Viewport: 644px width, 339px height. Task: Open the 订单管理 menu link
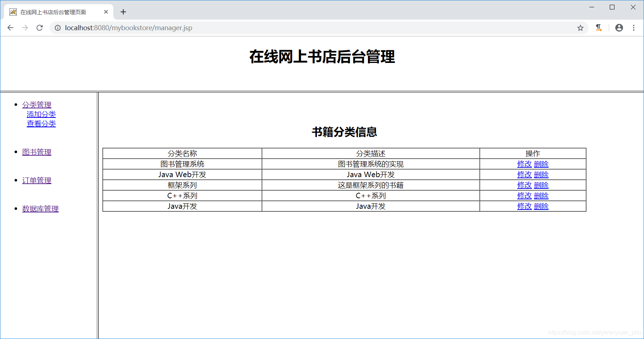tap(37, 180)
